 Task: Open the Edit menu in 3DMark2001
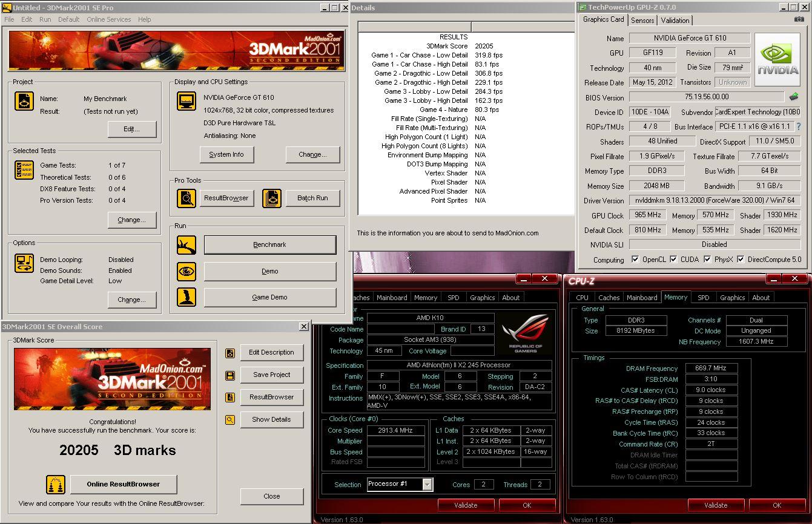pos(27,19)
